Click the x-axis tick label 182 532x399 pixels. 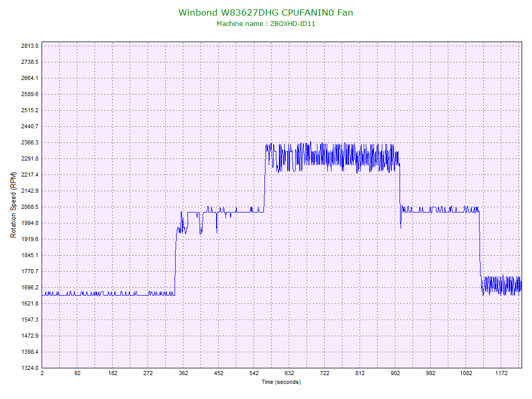(113, 373)
